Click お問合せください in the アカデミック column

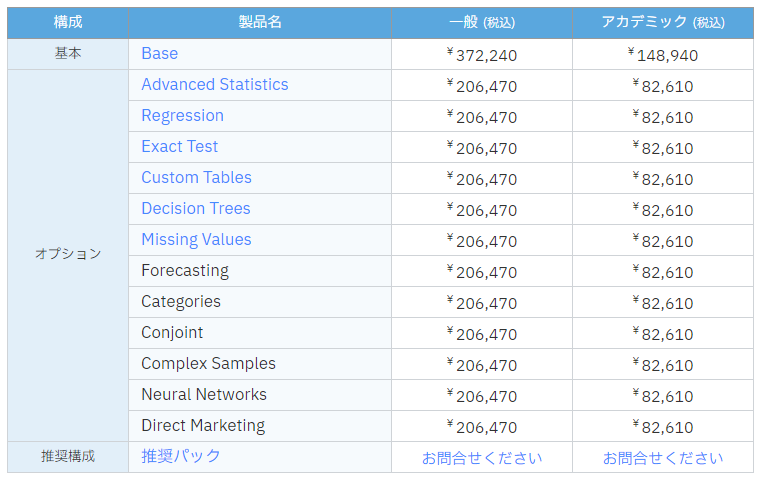tap(663, 458)
